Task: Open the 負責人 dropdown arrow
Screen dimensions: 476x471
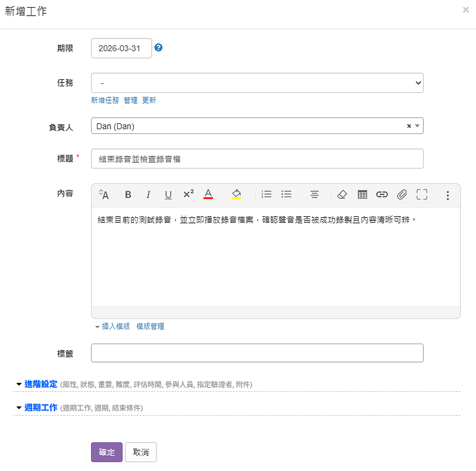Action: pyautogui.click(x=418, y=126)
